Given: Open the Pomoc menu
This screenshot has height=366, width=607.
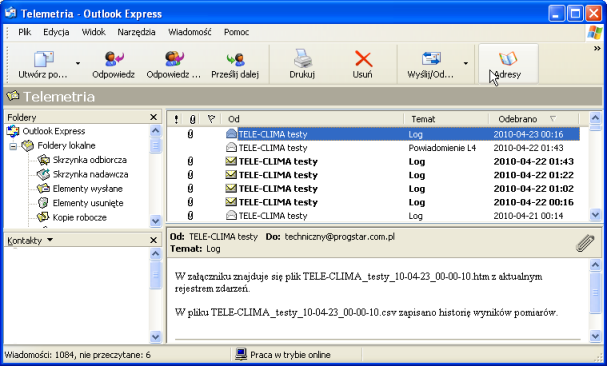Looking at the screenshot, I should point(236,32).
